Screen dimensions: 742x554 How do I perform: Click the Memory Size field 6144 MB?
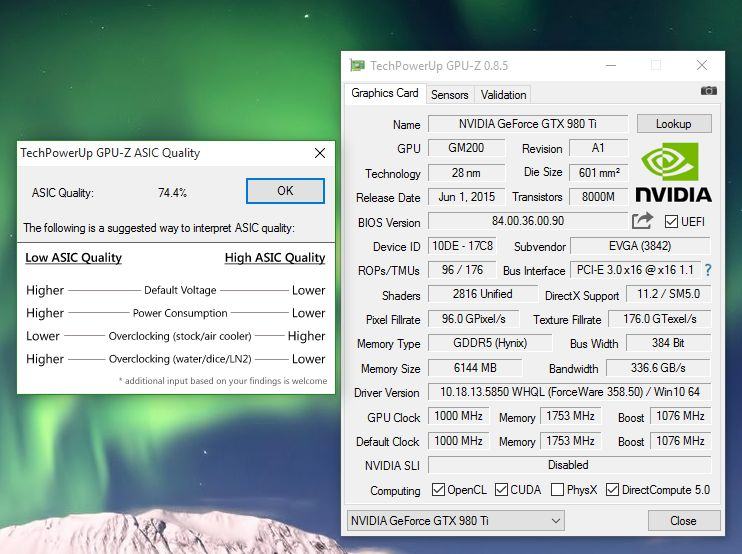475,368
